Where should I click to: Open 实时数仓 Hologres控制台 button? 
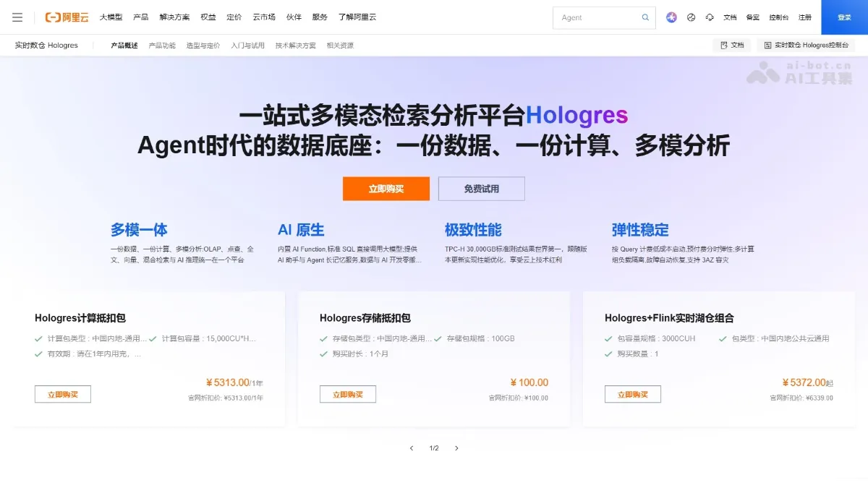(x=806, y=45)
